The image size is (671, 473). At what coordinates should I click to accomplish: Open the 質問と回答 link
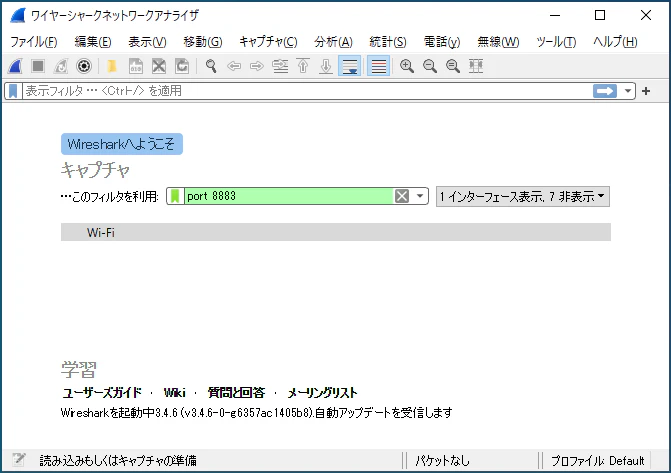[236, 393]
